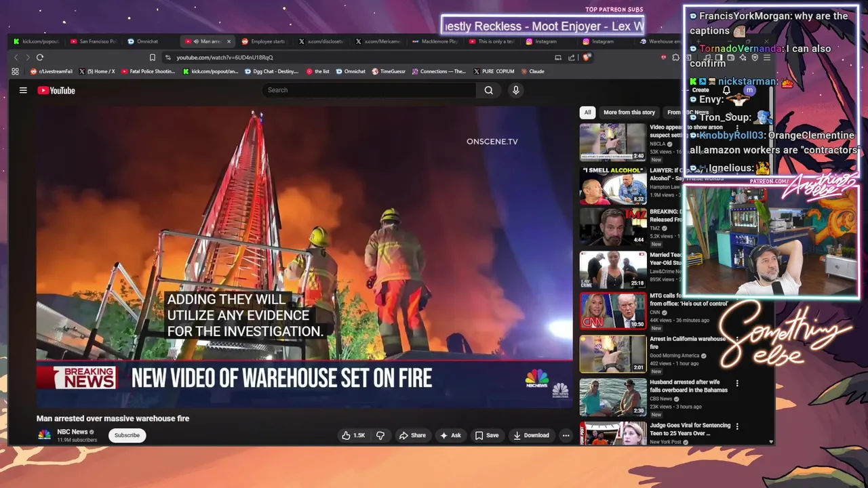Click the Share button under the video
Image resolution: width=868 pixels, height=488 pixels.
tap(412, 435)
